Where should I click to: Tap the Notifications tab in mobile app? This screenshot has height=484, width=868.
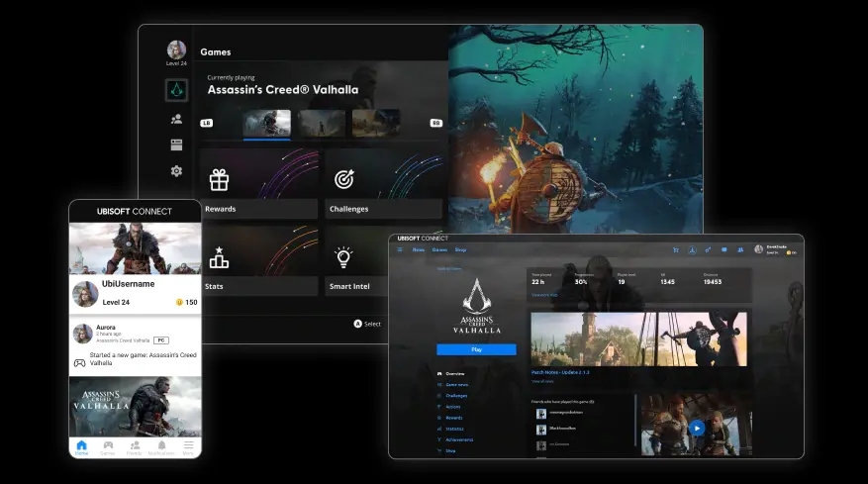[x=161, y=447]
